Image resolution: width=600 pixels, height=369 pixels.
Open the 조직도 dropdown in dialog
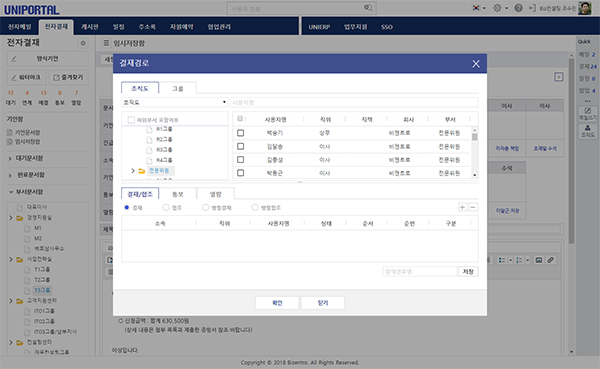click(x=175, y=102)
